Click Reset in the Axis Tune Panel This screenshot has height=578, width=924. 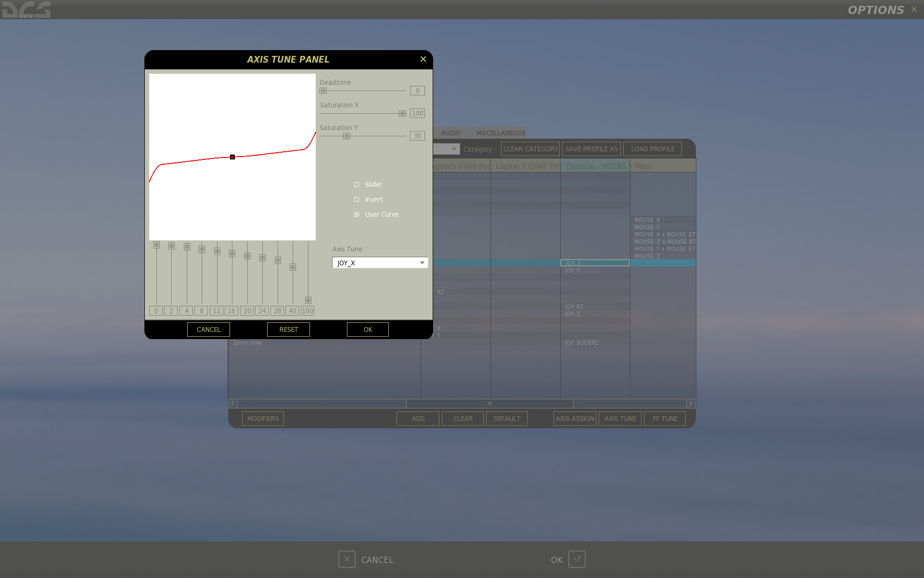[288, 329]
